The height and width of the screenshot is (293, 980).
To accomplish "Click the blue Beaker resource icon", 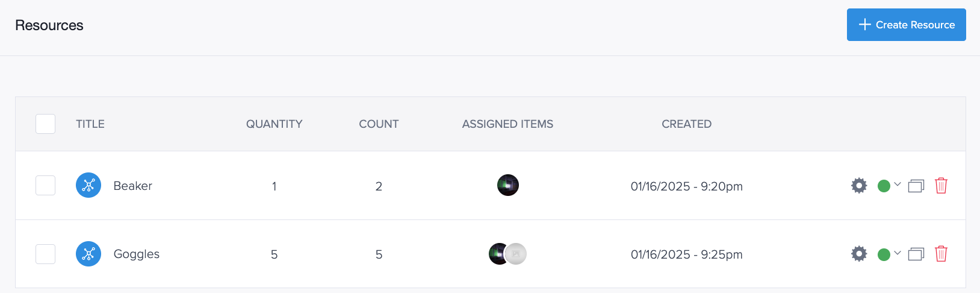I will pyautogui.click(x=88, y=185).
